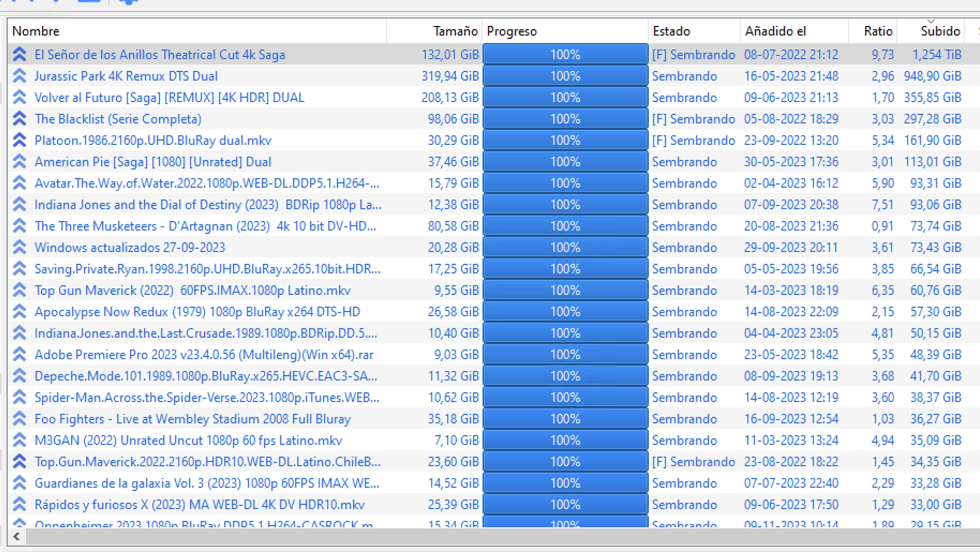The height and width of the screenshot is (552, 980).
Task: Click the ratio 6,35 in Top Gun row
Action: pyautogui.click(x=882, y=290)
